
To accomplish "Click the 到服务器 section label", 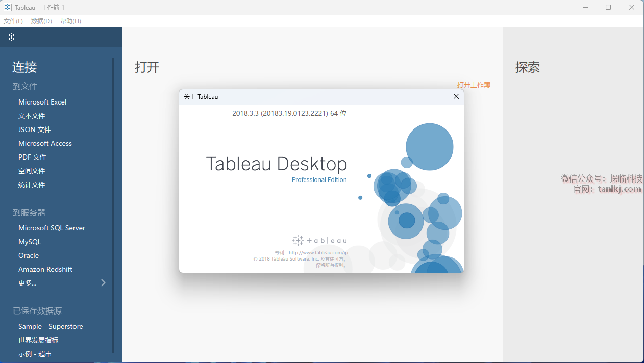I will [29, 212].
